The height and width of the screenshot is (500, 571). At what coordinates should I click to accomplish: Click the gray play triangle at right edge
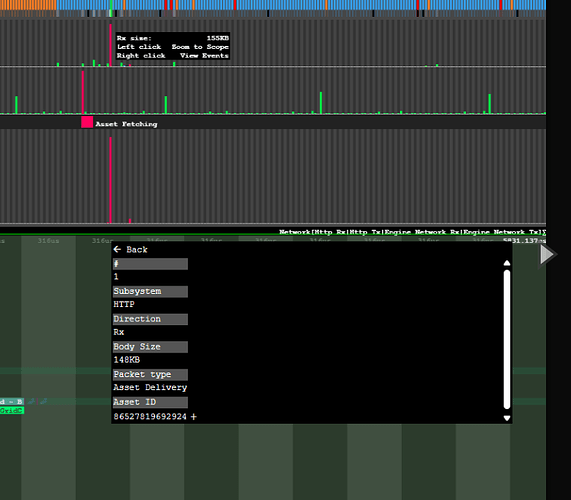[547, 255]
